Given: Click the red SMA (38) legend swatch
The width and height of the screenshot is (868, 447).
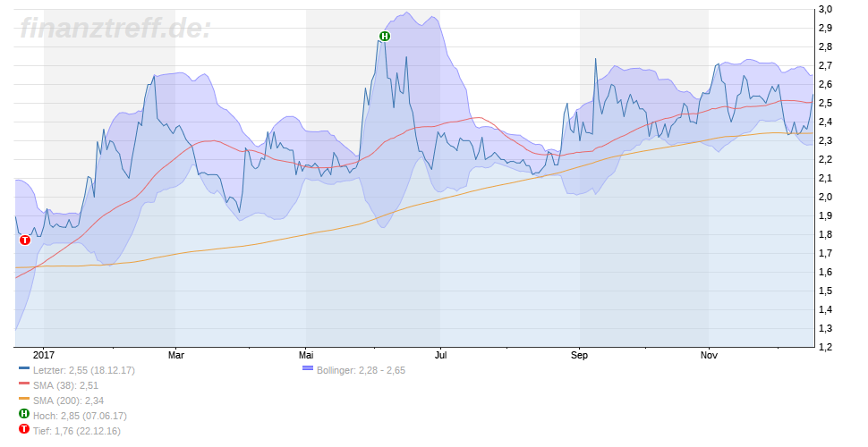Looking at the screenshot, I should pos(24,384).
